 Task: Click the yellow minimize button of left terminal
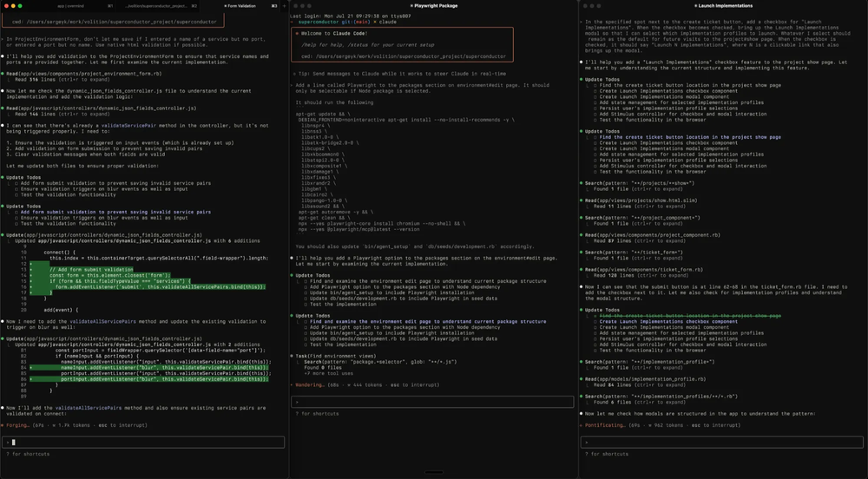(x=13, y=6)
